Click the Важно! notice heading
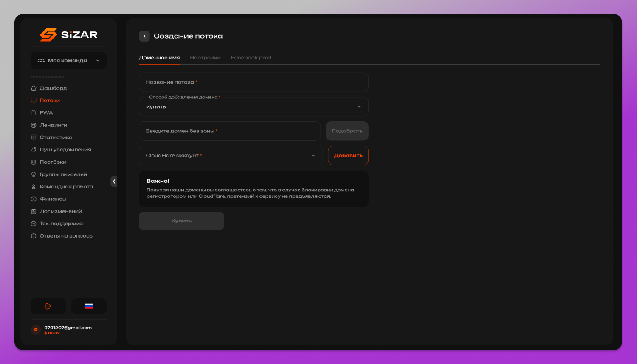 pyautogui.click(x=158, y=181)
